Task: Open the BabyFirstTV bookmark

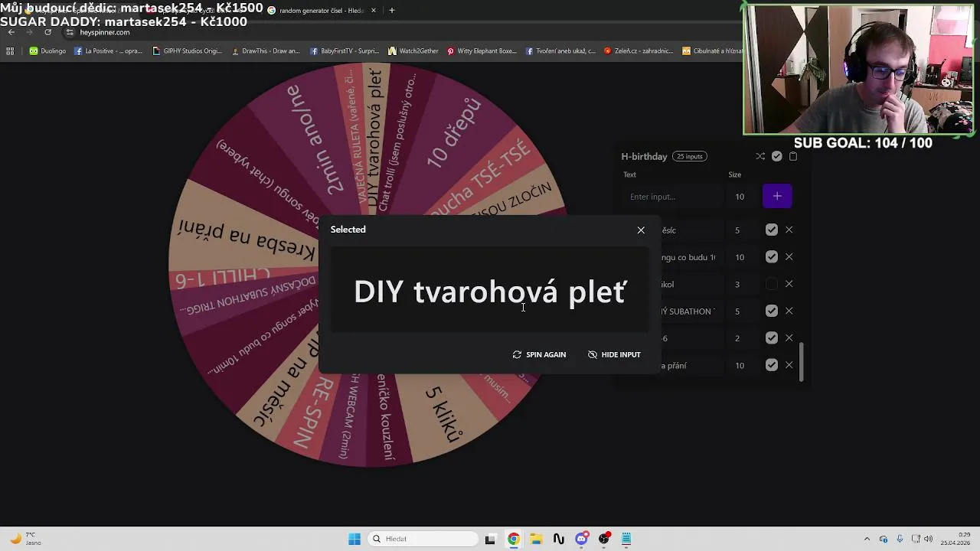Action: [345, 51]
